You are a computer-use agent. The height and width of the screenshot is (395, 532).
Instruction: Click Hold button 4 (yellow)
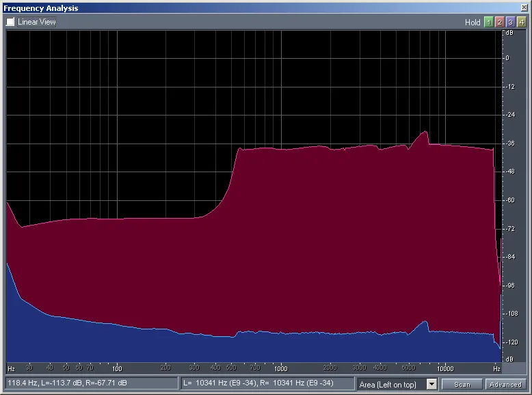522,23
